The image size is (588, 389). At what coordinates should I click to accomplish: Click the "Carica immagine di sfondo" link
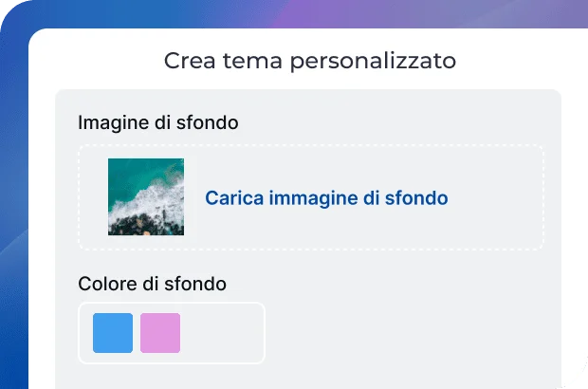(326, 198)
